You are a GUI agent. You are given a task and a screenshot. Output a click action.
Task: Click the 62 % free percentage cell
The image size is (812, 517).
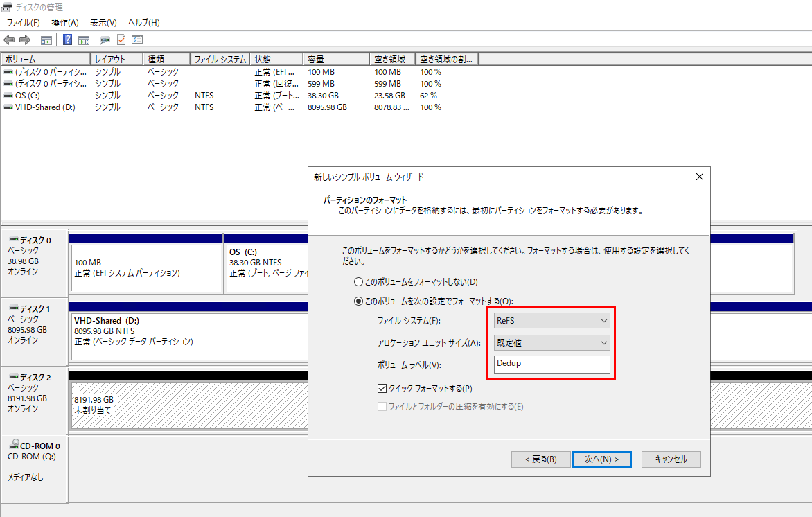428,96
